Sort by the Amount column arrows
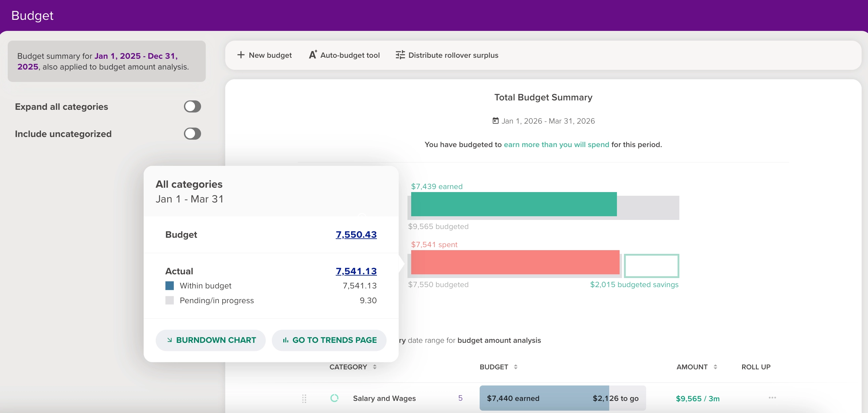Screen dimensions: 868x413 pos(715,367)
